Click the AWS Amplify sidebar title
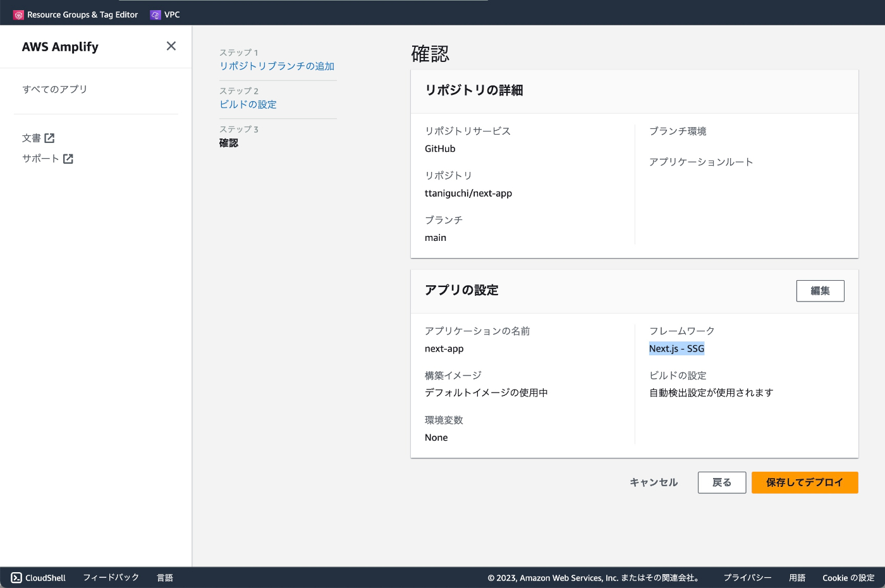The height and width of the screenshot is (588, 885). click(x=60, y=47)
